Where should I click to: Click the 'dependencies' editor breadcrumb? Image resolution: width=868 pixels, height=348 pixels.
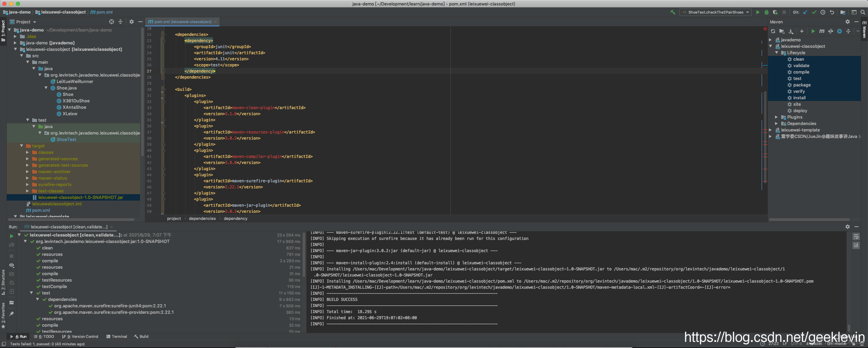[x=202, y=219]
